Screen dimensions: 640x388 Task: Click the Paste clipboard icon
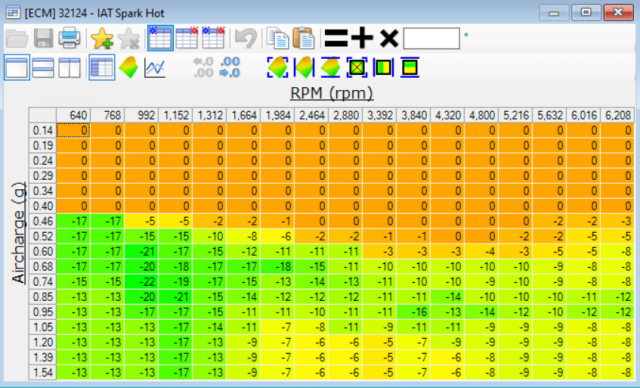[304, 38]
